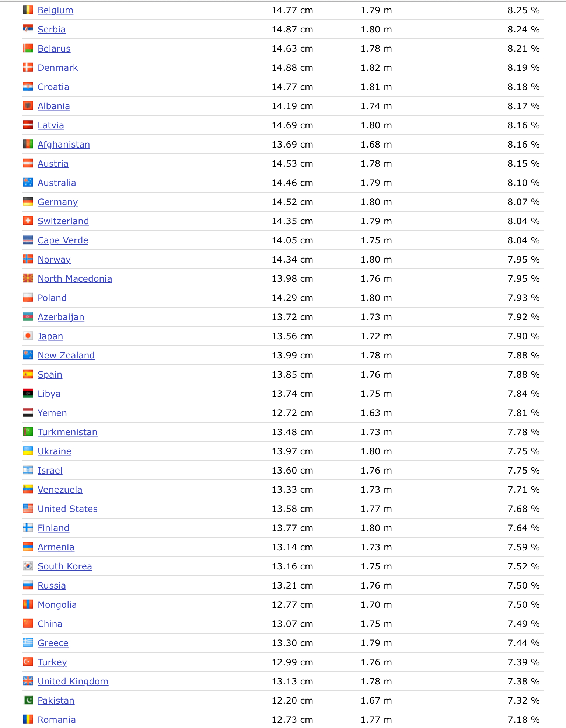The image size is (566, 728).
Task: Click the Israel flag icon
Action: (x=28, y=470)
